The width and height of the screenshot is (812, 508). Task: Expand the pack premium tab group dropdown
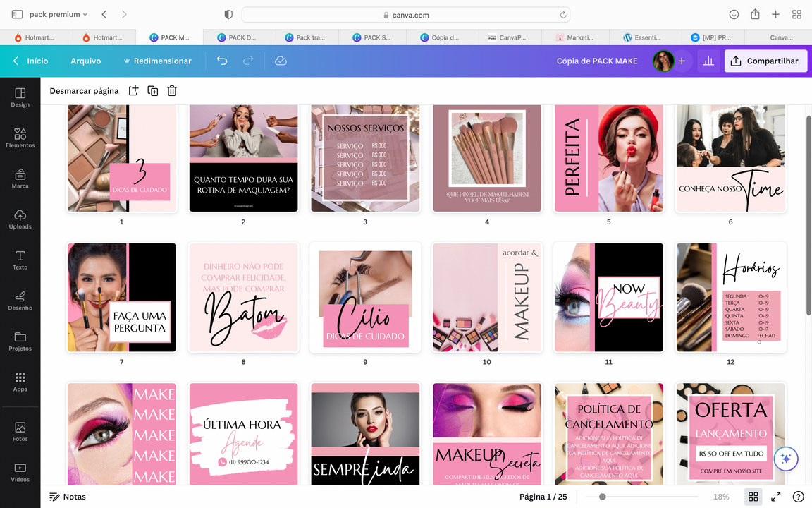(58, 14)
